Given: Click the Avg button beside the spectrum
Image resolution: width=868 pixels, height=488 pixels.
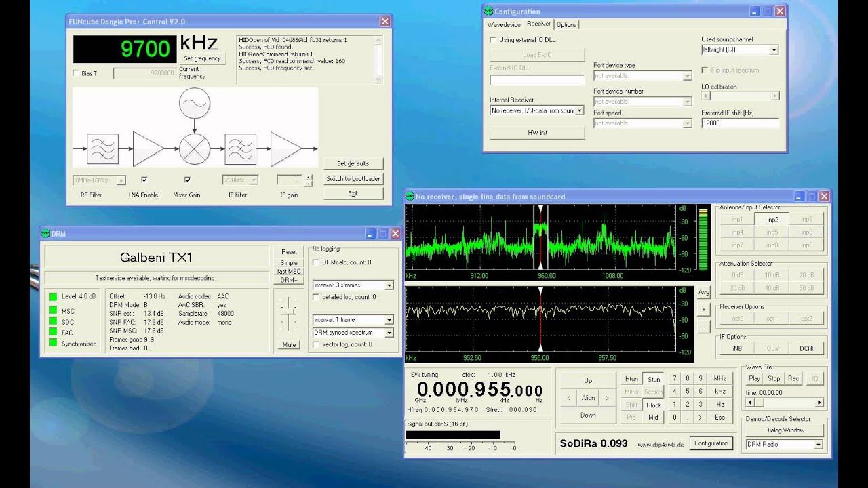Looking at the screenshot, I should point(704,293).
